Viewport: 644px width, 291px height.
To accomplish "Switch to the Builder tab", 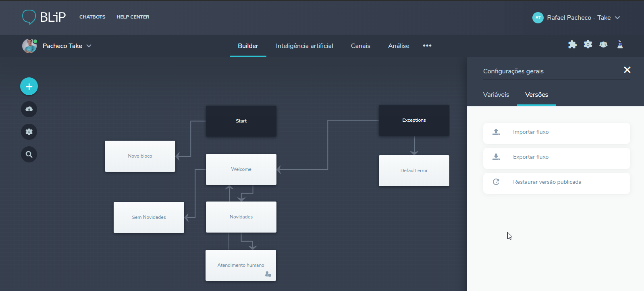I will (x=248, y=46).
